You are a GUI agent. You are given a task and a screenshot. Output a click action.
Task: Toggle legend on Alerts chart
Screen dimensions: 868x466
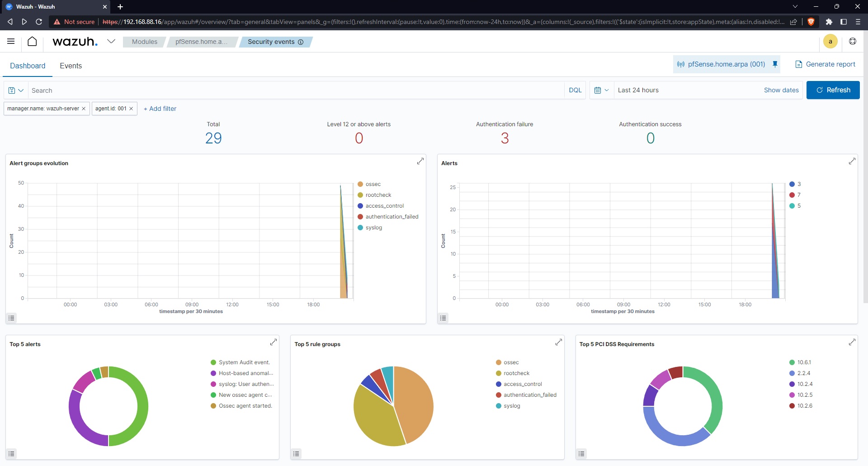[x=443, y=318]
